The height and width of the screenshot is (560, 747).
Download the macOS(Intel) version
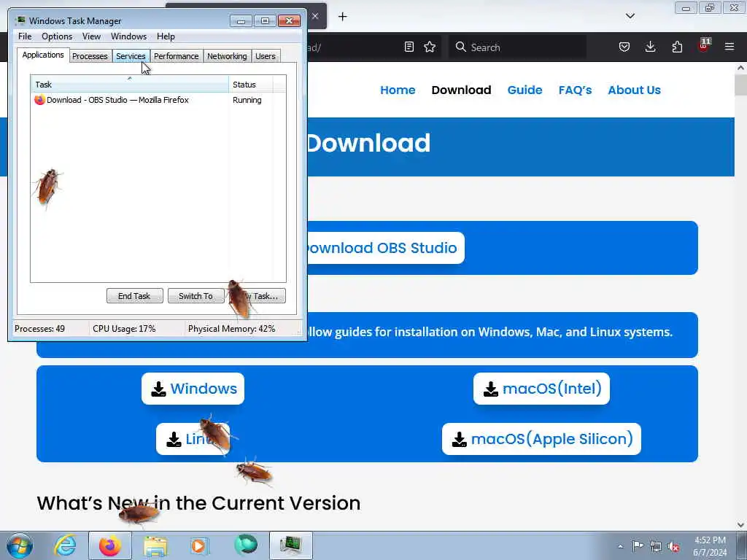click(x=541, y=389)
